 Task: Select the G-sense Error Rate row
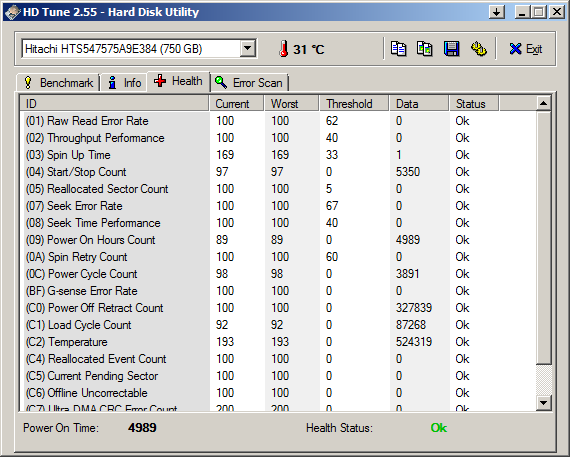[x=278, y=291]
